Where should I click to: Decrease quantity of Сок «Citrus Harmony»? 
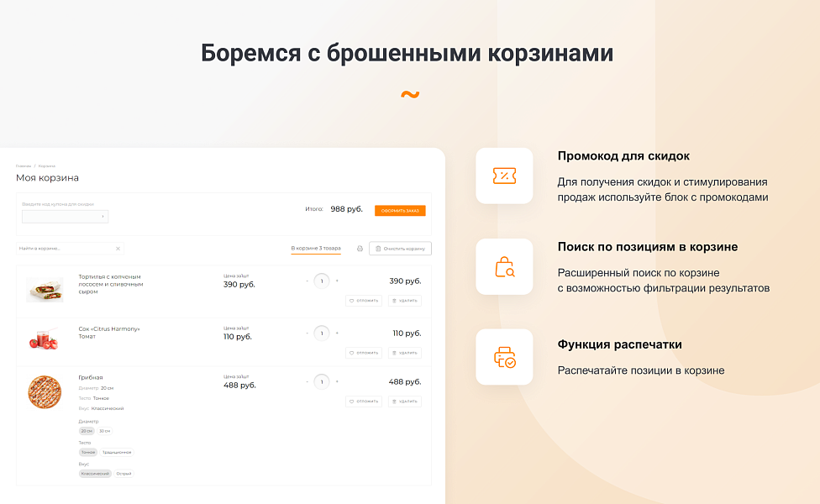tap(307, 332)
